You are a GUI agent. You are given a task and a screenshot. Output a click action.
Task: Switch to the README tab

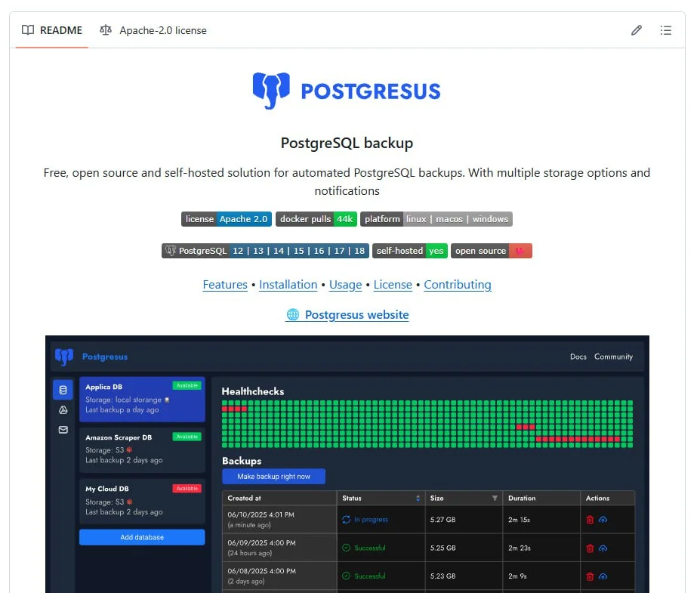pos(51,30)
